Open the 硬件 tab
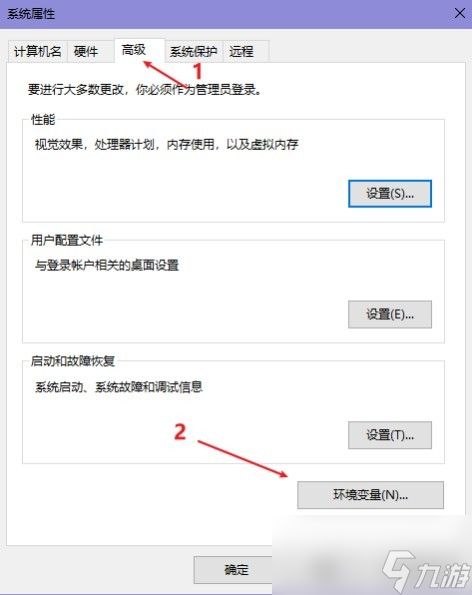This screenshot has width=472, height=595. 86,51
